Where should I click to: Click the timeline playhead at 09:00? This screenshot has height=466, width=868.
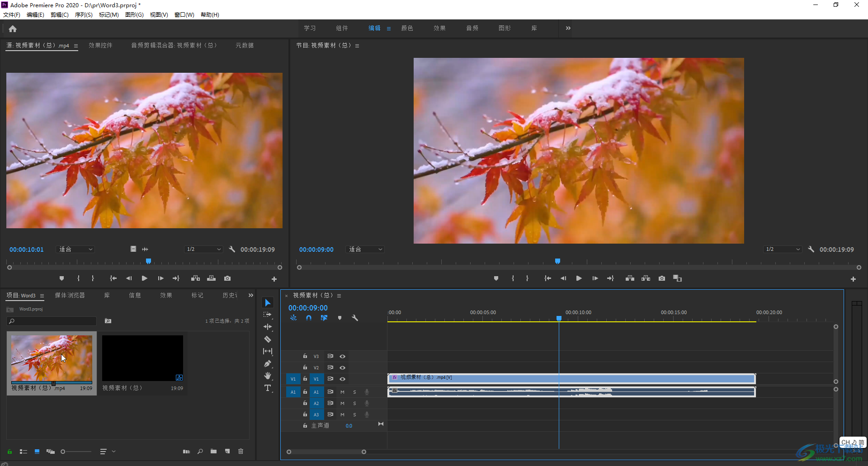tap(559, 319)
